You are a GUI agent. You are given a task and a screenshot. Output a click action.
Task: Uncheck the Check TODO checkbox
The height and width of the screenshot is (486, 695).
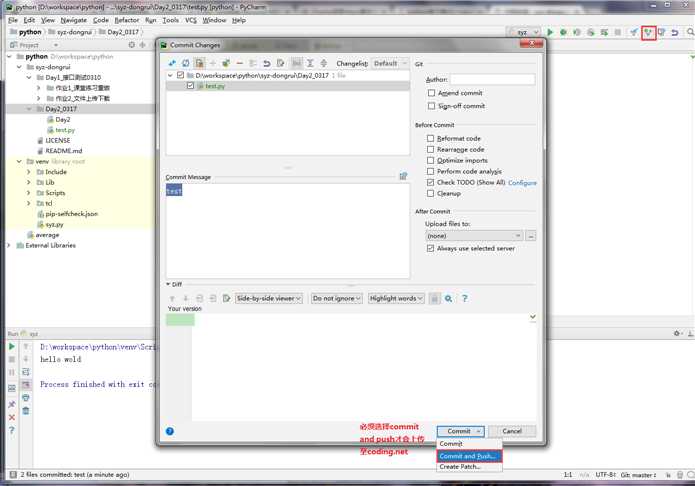(430, 182)
